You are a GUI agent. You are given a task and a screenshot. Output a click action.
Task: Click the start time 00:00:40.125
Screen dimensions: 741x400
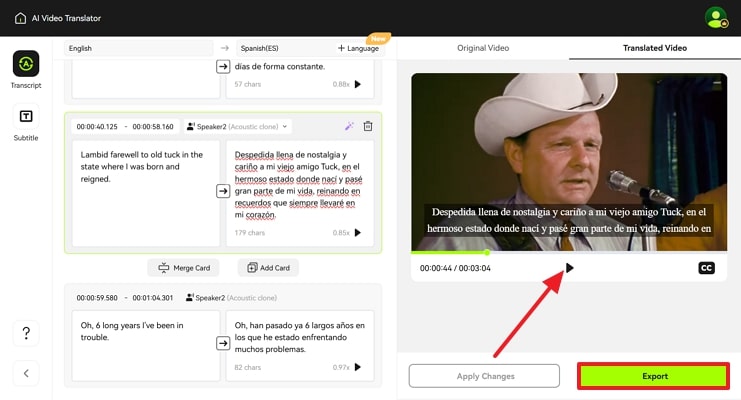coord(97,127)
